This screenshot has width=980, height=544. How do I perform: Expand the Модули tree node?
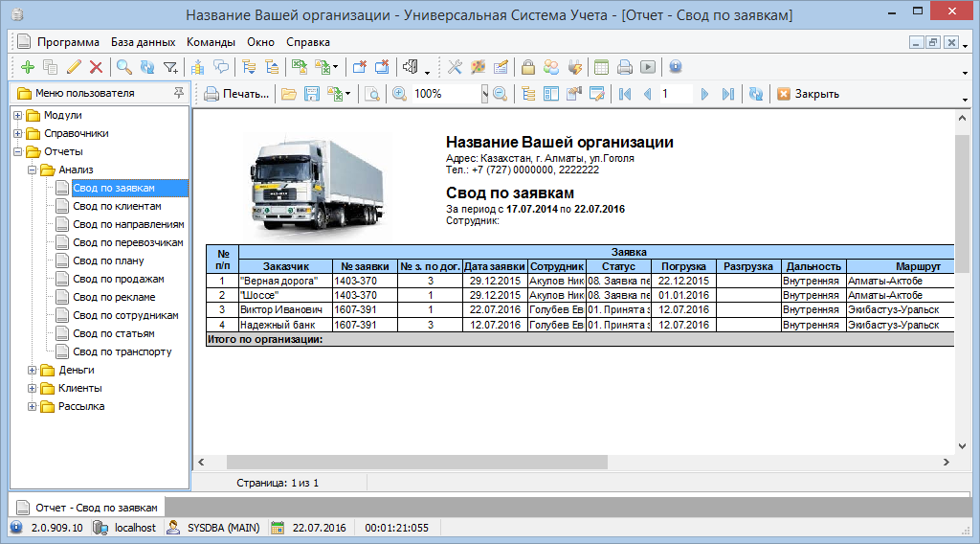[18, 115]
